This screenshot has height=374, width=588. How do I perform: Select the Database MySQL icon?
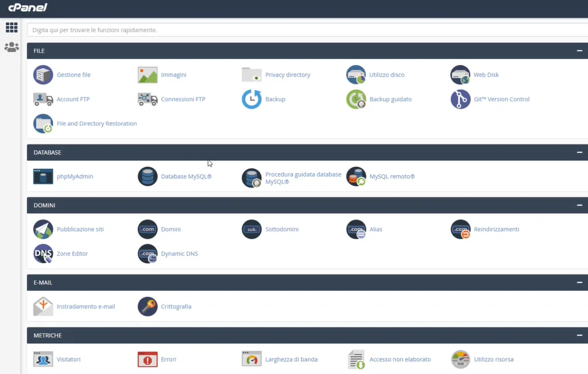point(147,177)
